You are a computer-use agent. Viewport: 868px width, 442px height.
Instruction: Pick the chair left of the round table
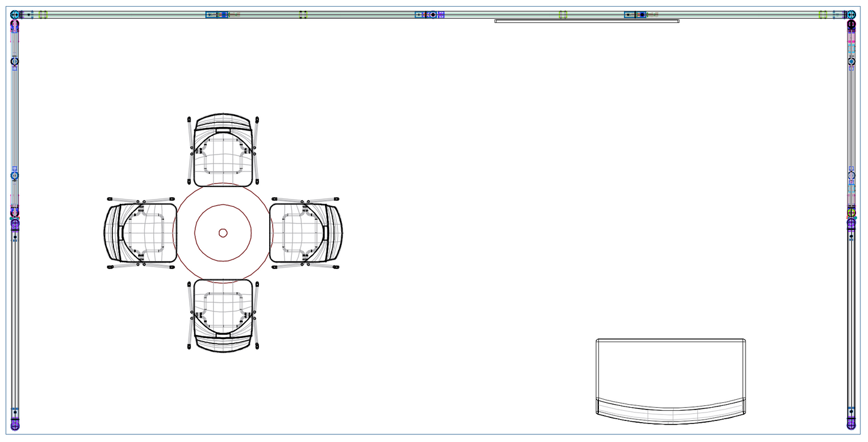tap(141, 233)
